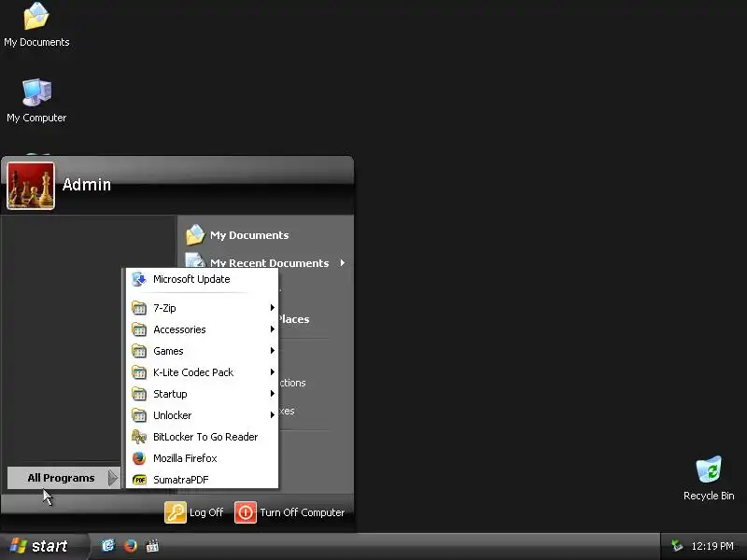Click Turn Off Computer button
This screenshot has height=560, width=747.
pos(289,512)
